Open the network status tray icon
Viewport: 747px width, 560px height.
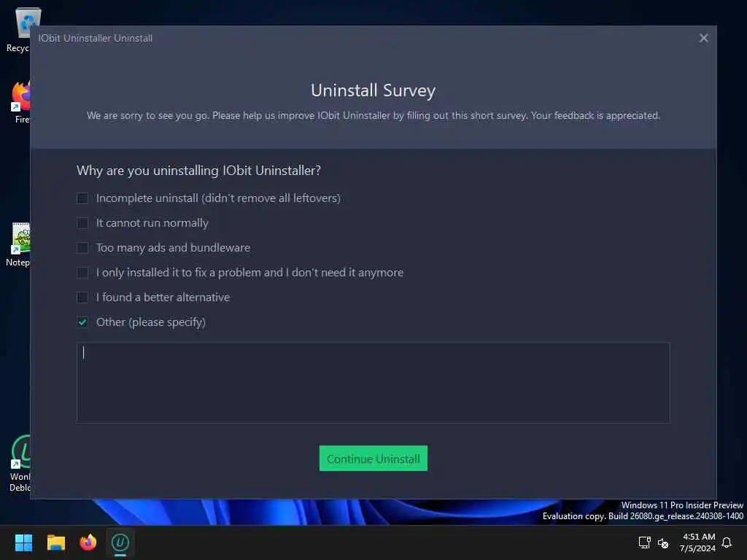coord(644,542)
